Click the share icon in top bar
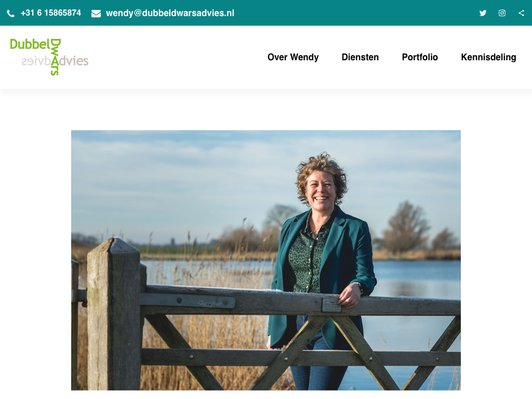The image size is (532, 399). coord(522,13)
